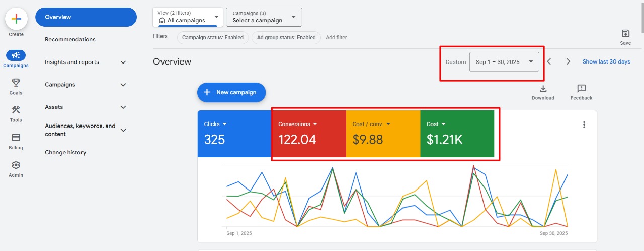
Task: Open Campaigns megaphone icon in sidebar
Action: tap(16, 55)
